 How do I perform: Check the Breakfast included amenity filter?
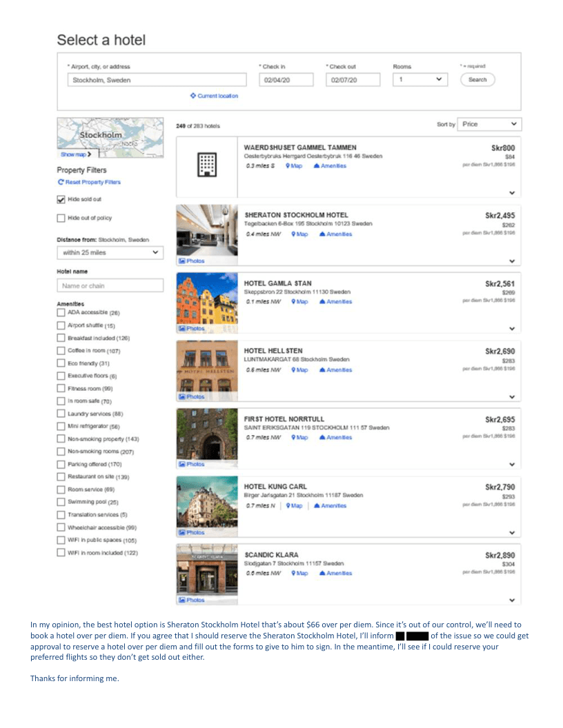click(61, 338)
